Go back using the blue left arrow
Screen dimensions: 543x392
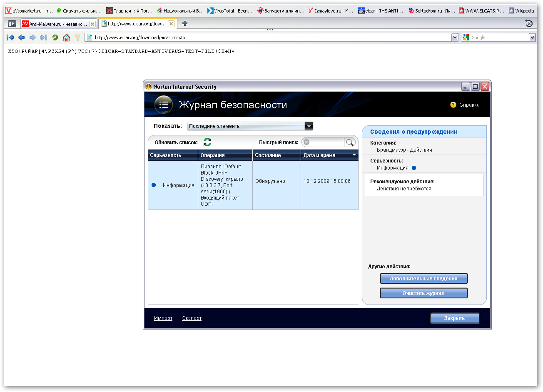pos(21,37)
